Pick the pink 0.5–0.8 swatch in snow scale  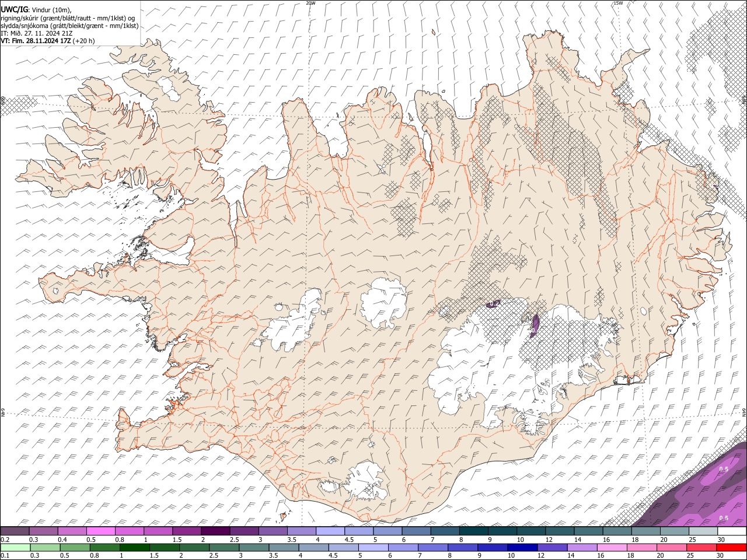[x=100, y=531]
